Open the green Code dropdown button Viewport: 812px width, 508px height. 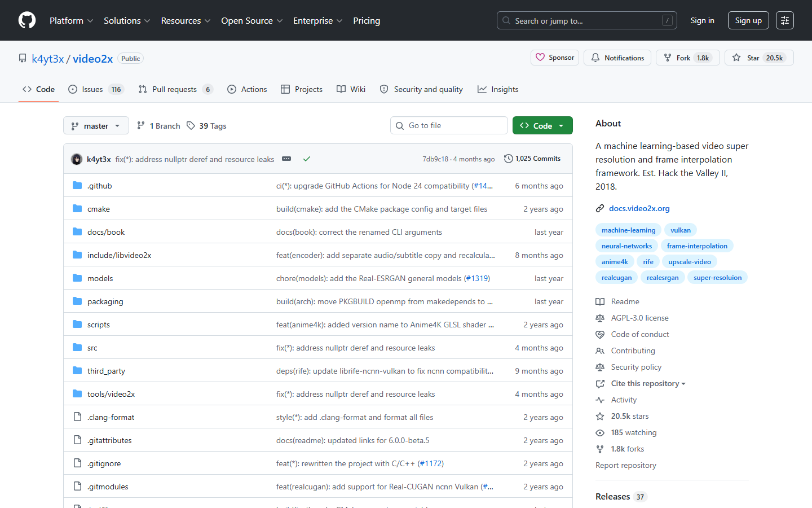pos(542,125)
